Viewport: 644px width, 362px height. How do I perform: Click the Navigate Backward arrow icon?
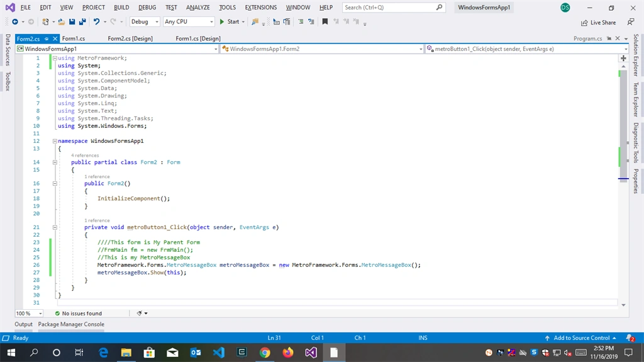point(15,22)
